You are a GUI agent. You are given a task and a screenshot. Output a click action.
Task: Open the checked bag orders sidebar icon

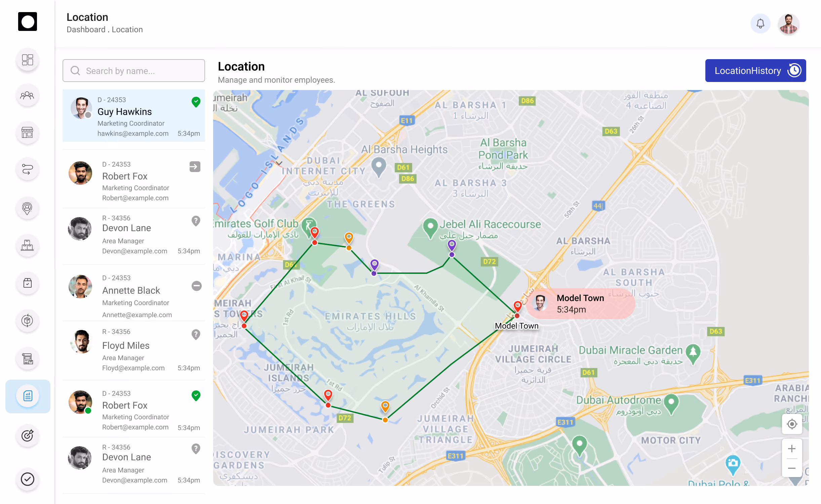[28, 283]
